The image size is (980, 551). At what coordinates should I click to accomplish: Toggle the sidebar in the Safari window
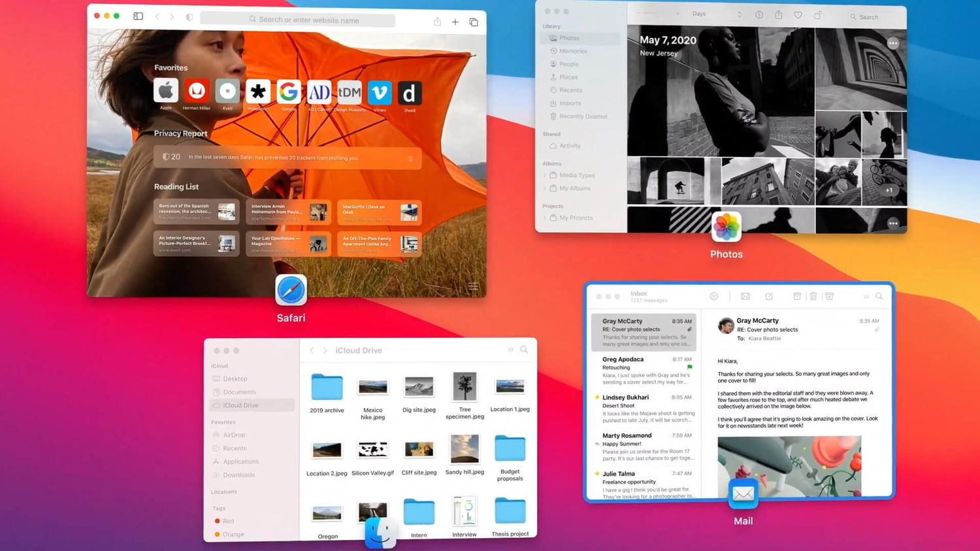pyautogui.click(x=139, y=16)
